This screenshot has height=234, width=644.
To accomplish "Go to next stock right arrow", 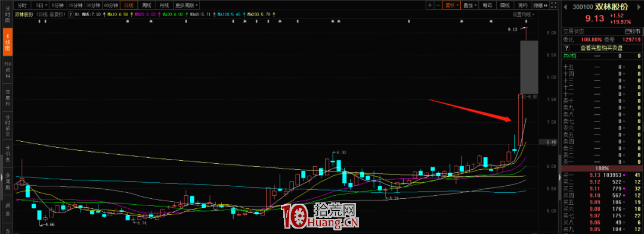I will click(639, 7).
